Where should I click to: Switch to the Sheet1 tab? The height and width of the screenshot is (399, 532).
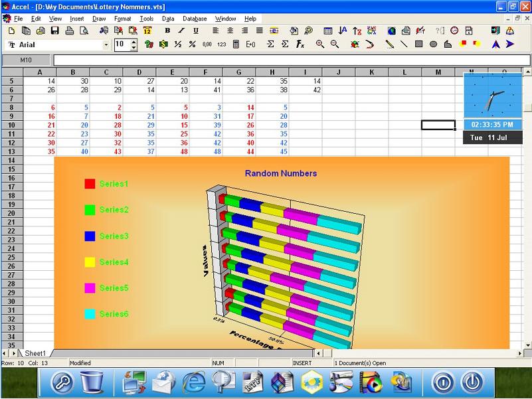(x=35, y=353)
